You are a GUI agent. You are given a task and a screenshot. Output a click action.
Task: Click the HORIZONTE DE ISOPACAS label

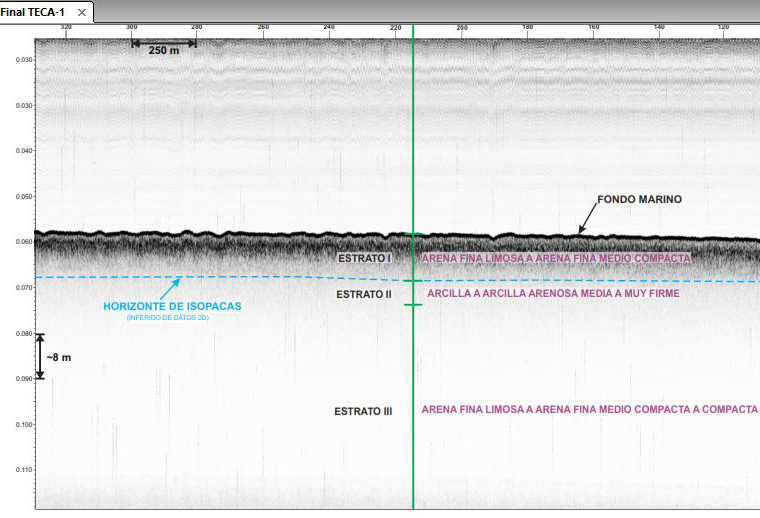(x=172, y=306)
